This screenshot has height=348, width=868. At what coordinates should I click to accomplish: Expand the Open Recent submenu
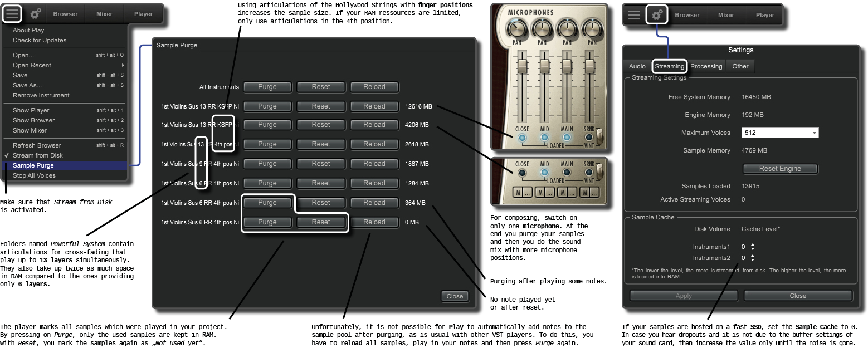click(65, 65)
